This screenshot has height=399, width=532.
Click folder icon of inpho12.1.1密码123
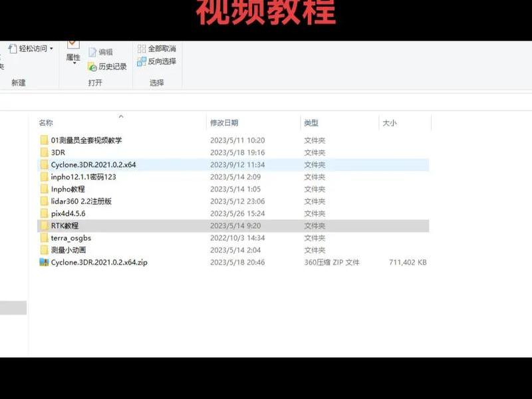[x=44, y=177]
